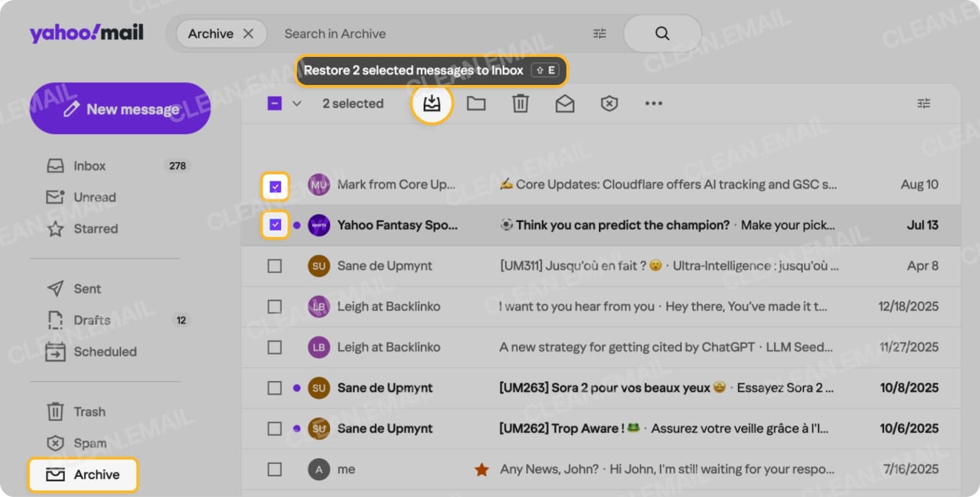Image resolution: width=980 pixels, height=497 pixels.
Task: Click LB avatar on 12/18/2025 row
Action: [x=318, y=307]
